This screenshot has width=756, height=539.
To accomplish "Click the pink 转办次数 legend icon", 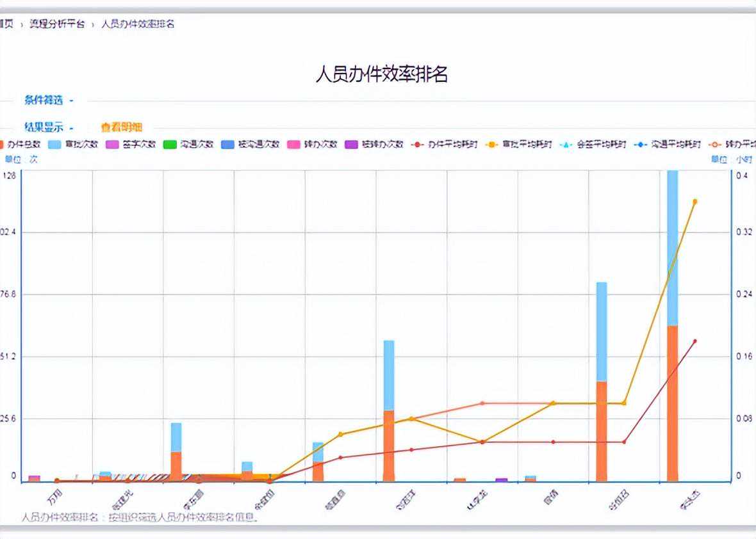I will point(294,144).
